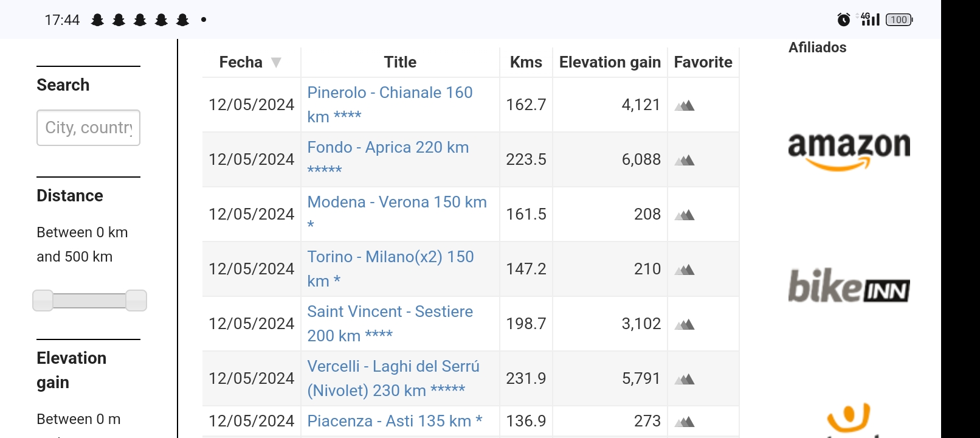Sort by the Kms column header
This screenshot has width=980, height=438.
[526, 62]
